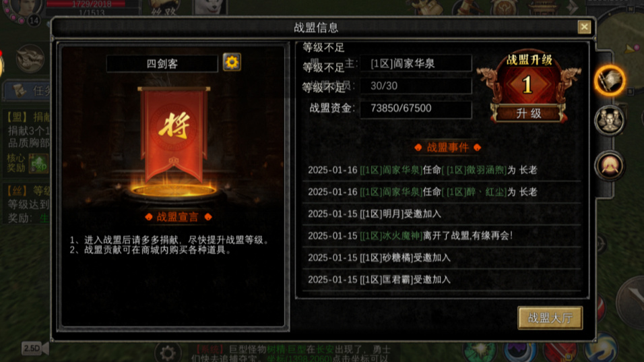644x362 pixels.
Task: Click the 升级 upgrade button
Action: click(x=529, y=113)
